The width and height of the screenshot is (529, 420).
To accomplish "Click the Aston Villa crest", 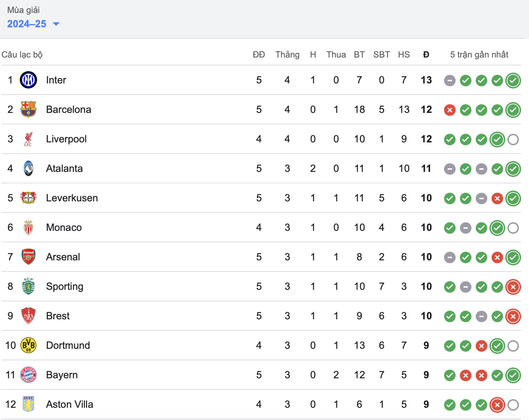I will 28,404.
